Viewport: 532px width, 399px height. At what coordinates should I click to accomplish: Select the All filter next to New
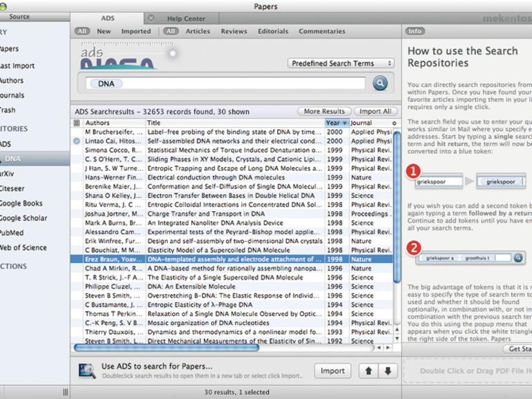(82, 31)
